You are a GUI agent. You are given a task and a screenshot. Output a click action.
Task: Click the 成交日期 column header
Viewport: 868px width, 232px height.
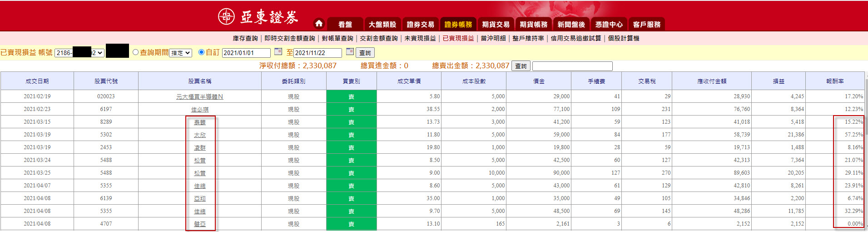point(37,81)
